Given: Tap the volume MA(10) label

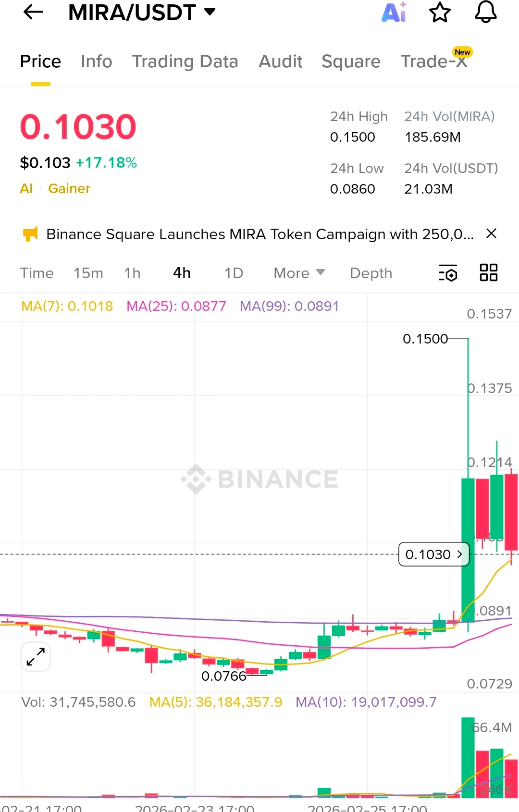Looking at the screenshot, I should pyautogui.click(x=366, y=702).
